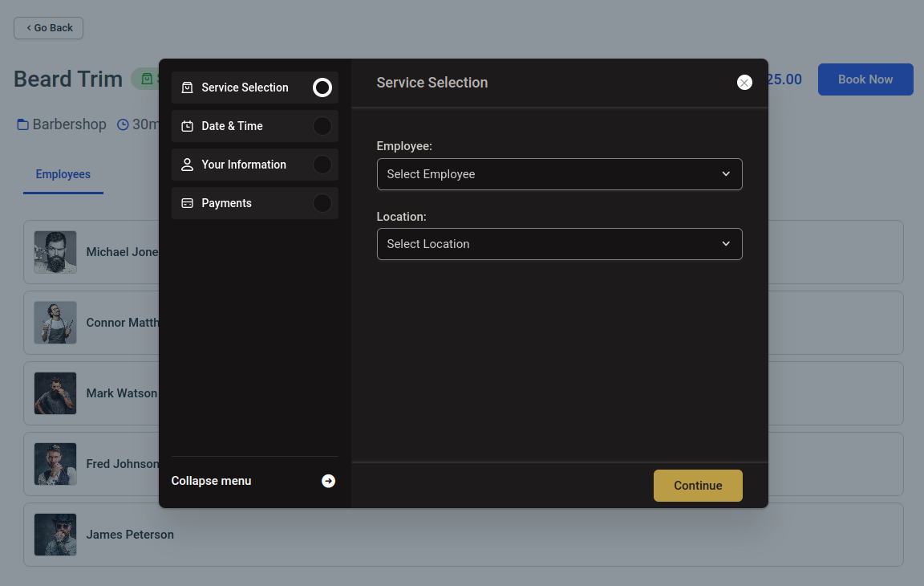Open the Select Employee dropdown

[559, 174]
